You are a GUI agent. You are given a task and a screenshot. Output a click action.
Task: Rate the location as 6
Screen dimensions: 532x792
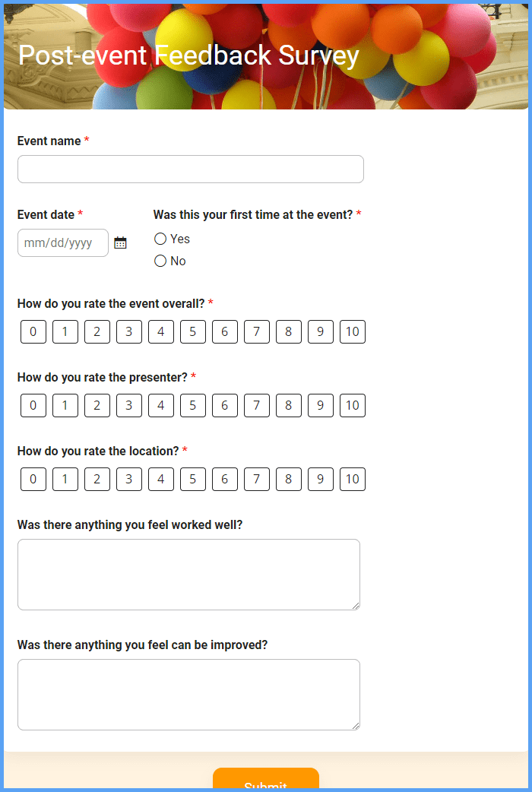pyautogui.click(x=225, y=479)
